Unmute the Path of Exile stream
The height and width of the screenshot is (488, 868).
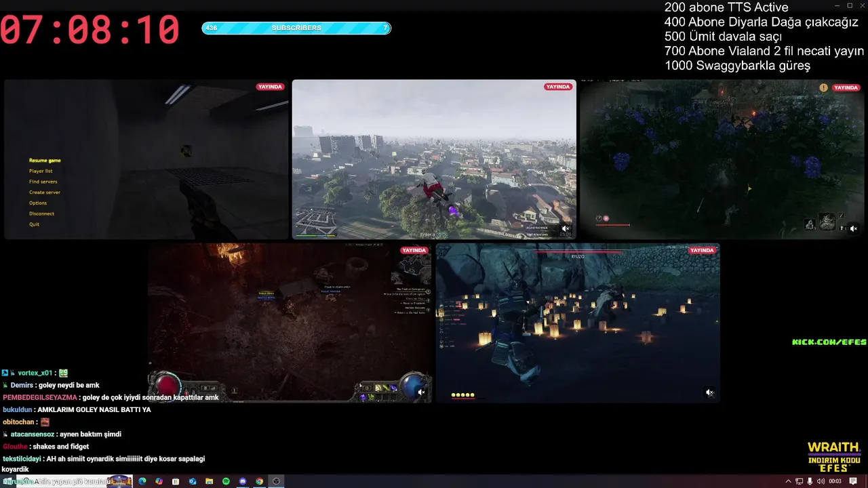coord(421,392)
